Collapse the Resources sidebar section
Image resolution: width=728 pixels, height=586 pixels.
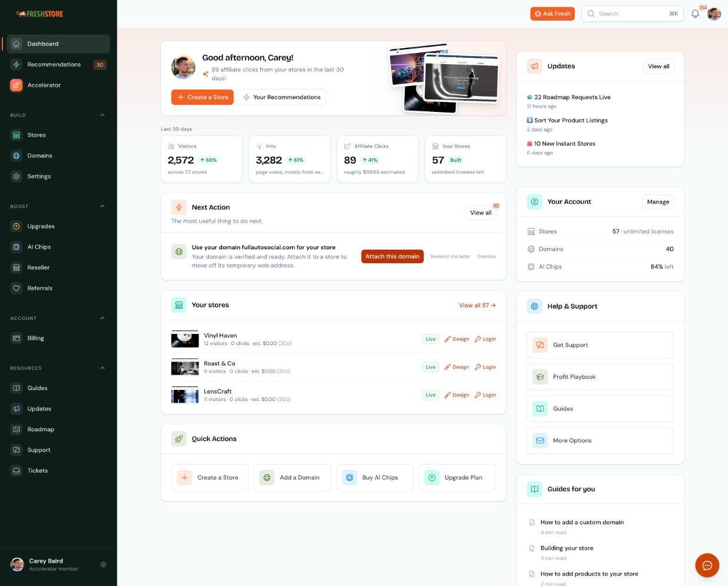point(102,368)
